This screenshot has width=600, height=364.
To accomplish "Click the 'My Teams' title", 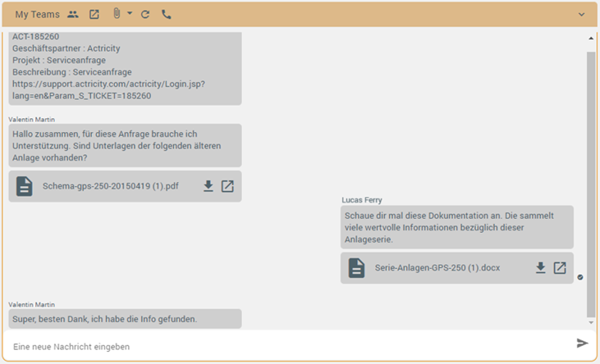I will 38,15.
